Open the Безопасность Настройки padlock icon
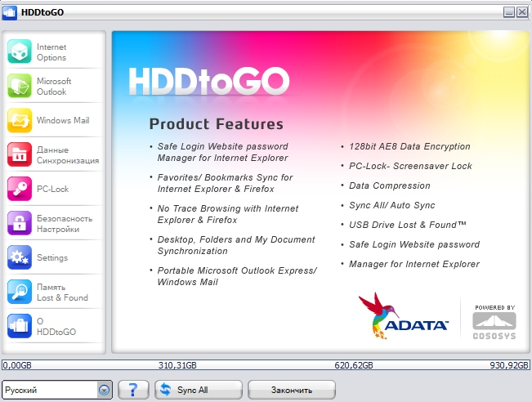 click(x=20, y=223)
